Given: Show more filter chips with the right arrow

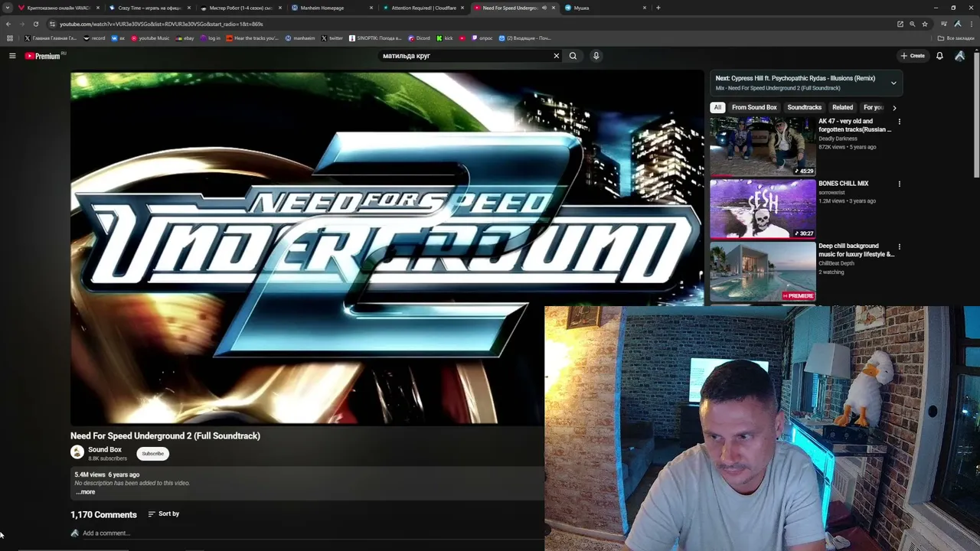Looking at the screenshot, I should pos(893,108).
